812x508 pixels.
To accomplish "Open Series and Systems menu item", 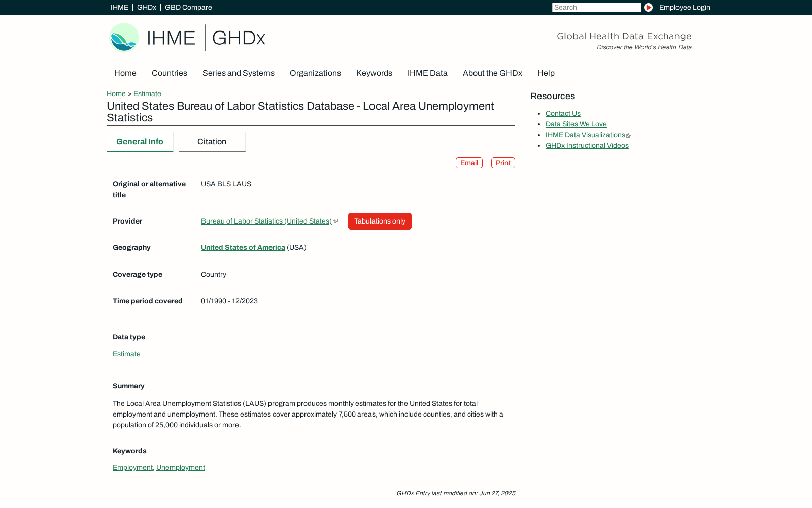I will click(239, 73).
